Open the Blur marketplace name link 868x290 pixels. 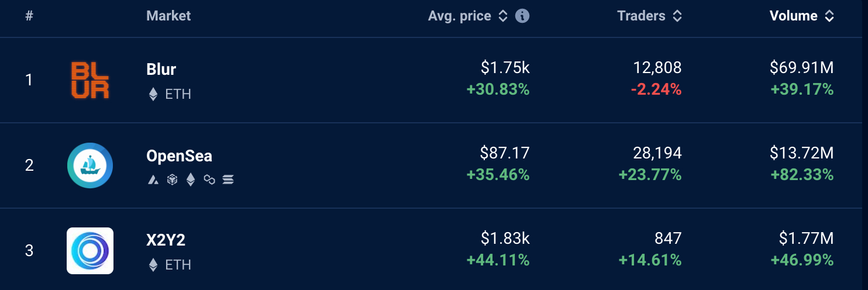[x=161, y=70]
